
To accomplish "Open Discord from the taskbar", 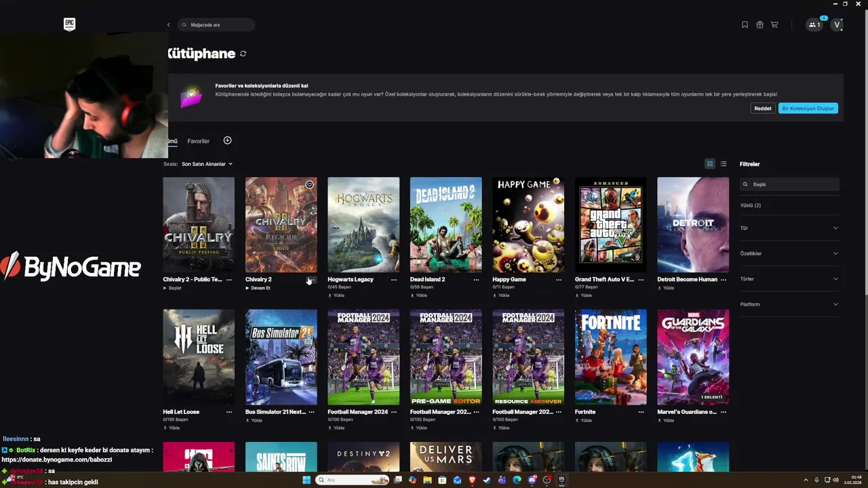I will 532,480.
